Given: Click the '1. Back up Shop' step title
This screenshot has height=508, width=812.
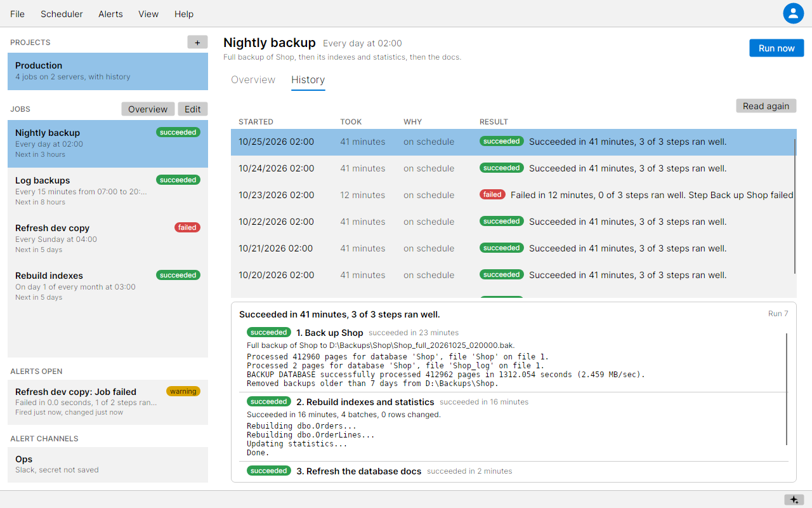Looking at the screenshot, I should pos(330,333).
